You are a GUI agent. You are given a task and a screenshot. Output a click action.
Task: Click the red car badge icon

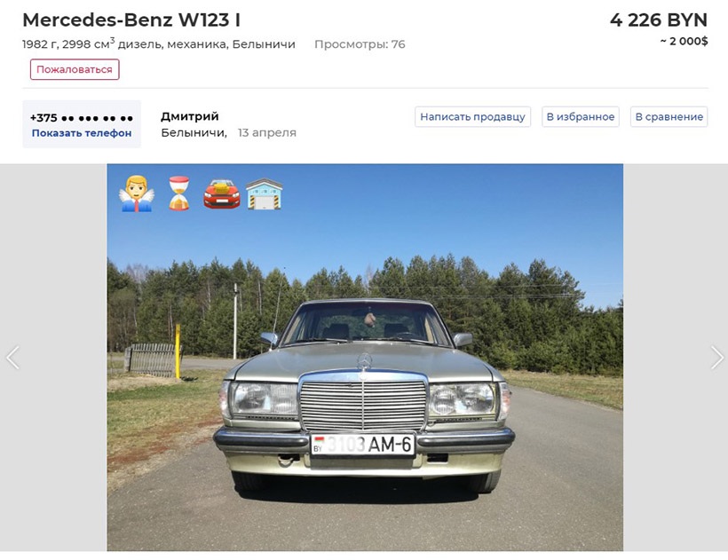pos(222,194)
